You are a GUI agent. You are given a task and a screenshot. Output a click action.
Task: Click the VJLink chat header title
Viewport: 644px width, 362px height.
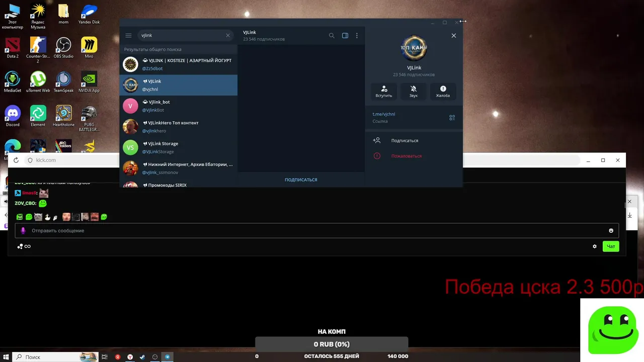250,32
